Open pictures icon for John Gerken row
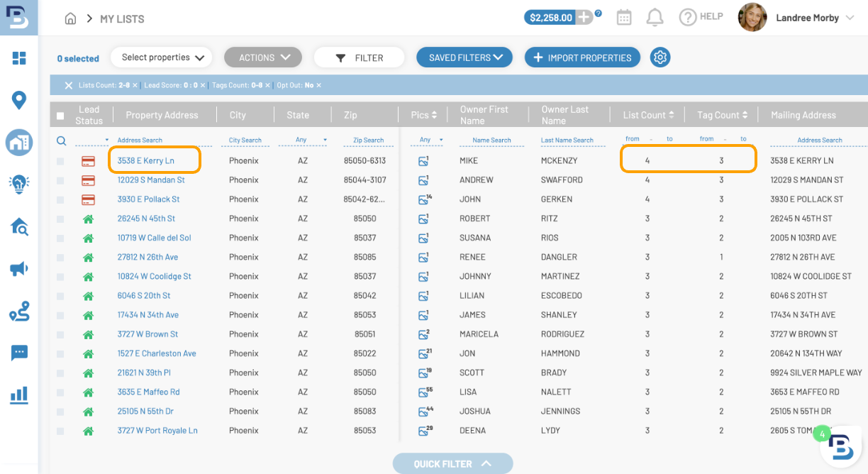Screen dimensions: 868x474 coord(424,199)
